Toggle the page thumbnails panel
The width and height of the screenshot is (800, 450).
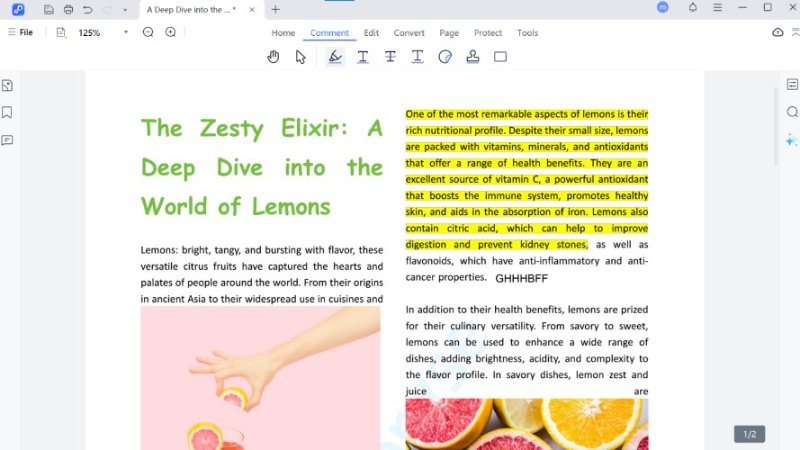point(8,86)
